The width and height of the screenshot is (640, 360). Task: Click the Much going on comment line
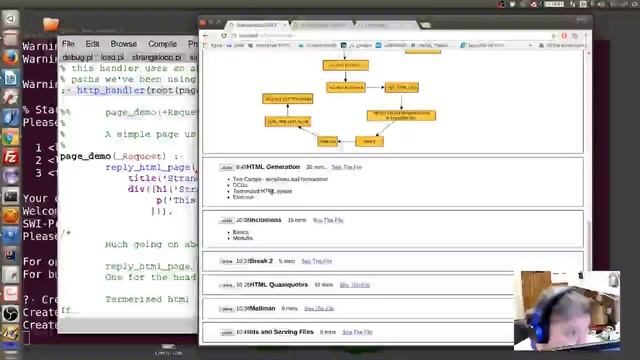pos(151,244)
